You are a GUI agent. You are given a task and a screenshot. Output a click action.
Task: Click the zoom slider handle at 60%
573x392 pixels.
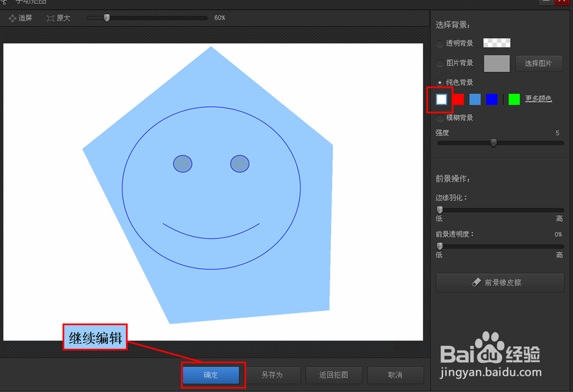coord(106,18)
